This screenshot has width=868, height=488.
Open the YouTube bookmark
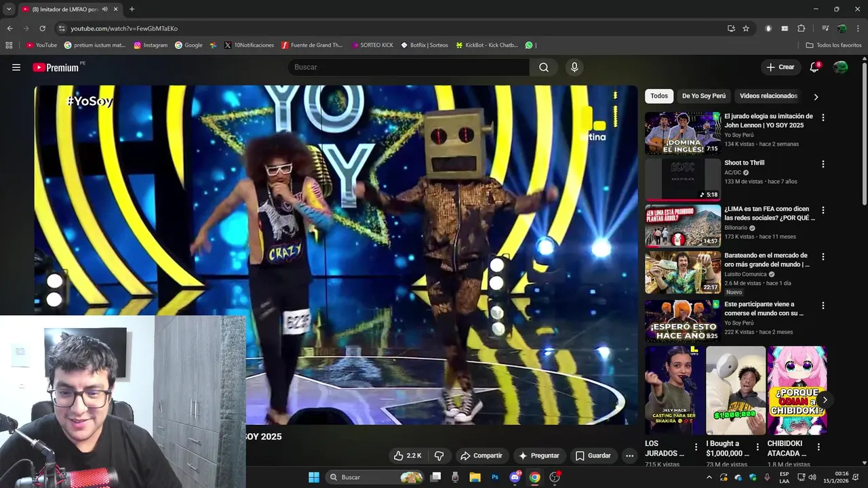pyautogui.click(x=41, y=45)
